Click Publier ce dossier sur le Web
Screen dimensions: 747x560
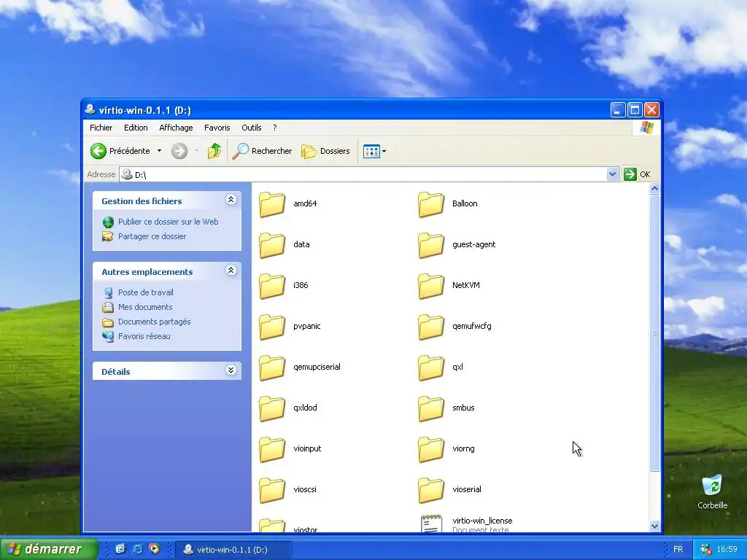(169, 222)
